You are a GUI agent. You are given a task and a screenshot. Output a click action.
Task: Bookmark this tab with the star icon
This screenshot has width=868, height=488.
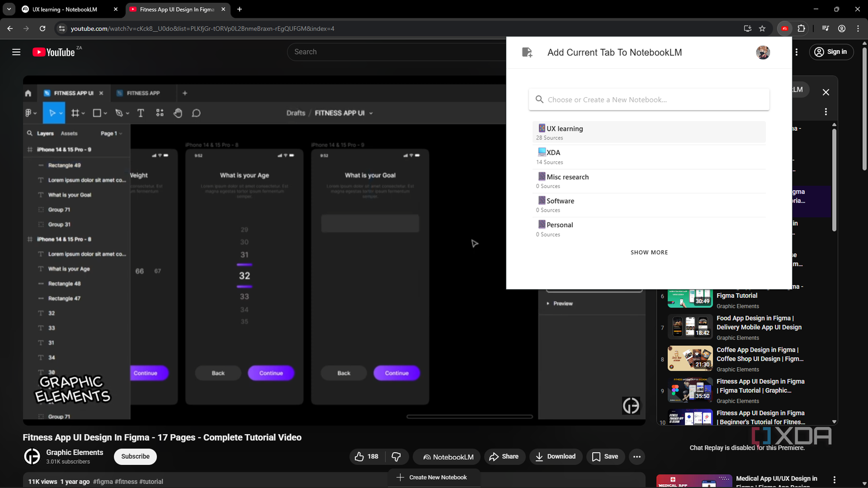(x=762, y=28)
